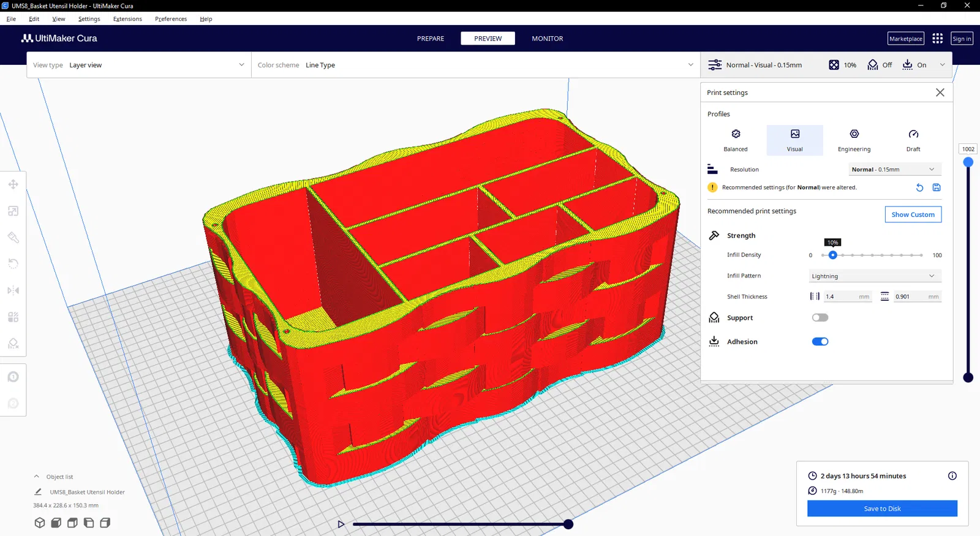Close the Print settings panel
The height and width of the screenshot is (536, 980).
(x=940, y=92)
